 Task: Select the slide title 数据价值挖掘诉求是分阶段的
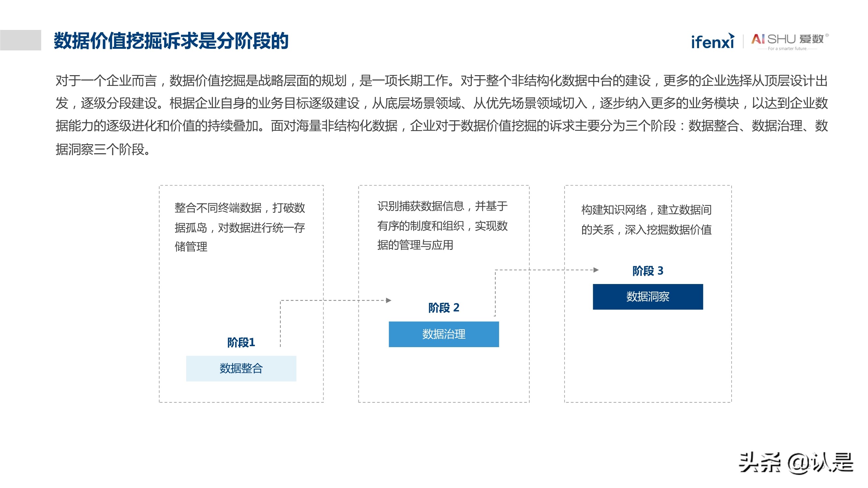(171, 41)
